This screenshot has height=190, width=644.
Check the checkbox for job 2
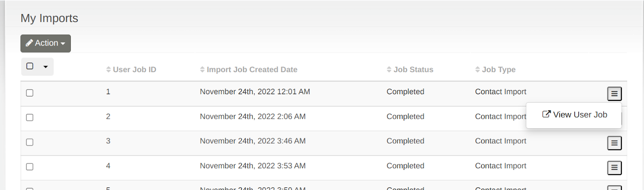click(x=30, y=118)
